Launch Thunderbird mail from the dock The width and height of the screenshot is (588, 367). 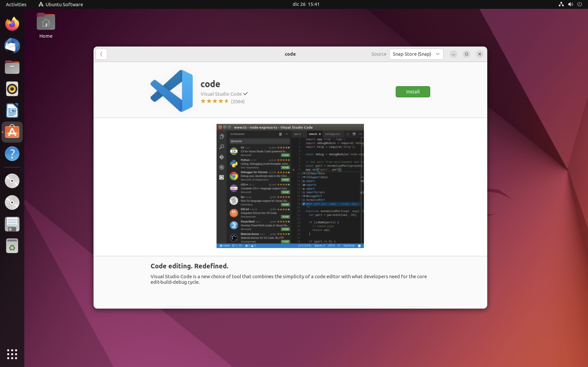pos(12,46)
